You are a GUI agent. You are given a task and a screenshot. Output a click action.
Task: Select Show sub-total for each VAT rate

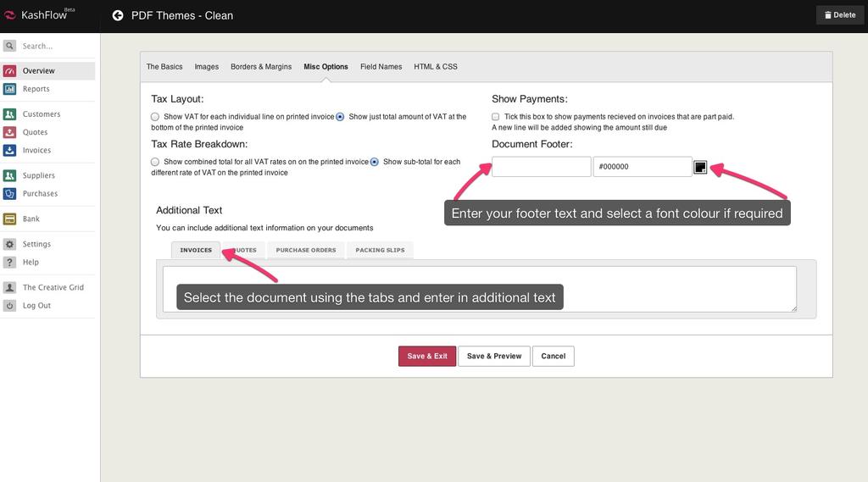(x=374, y=162)
